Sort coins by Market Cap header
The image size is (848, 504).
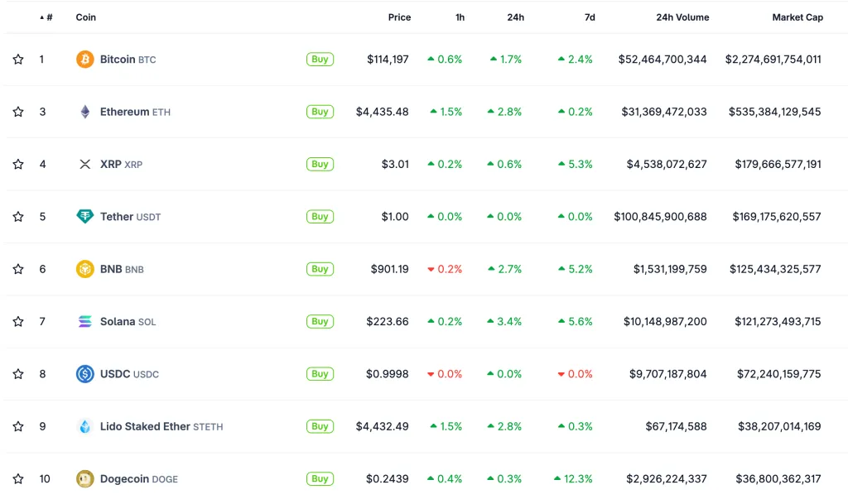(797, 17)
